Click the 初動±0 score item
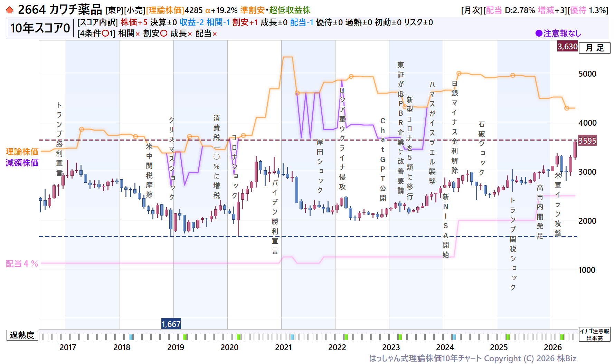Screen dimensions: 615x364 click(388, 22)
